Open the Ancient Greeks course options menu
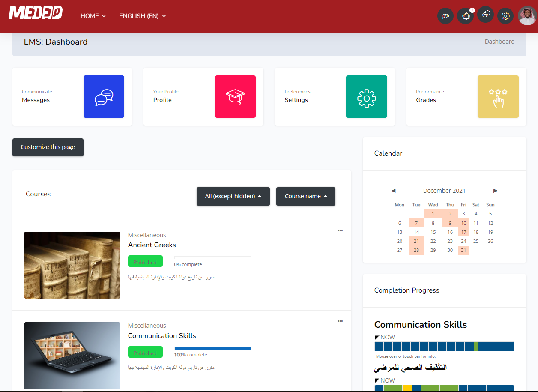The width and height of the screenshot is (538, 392). coord(340,230)
